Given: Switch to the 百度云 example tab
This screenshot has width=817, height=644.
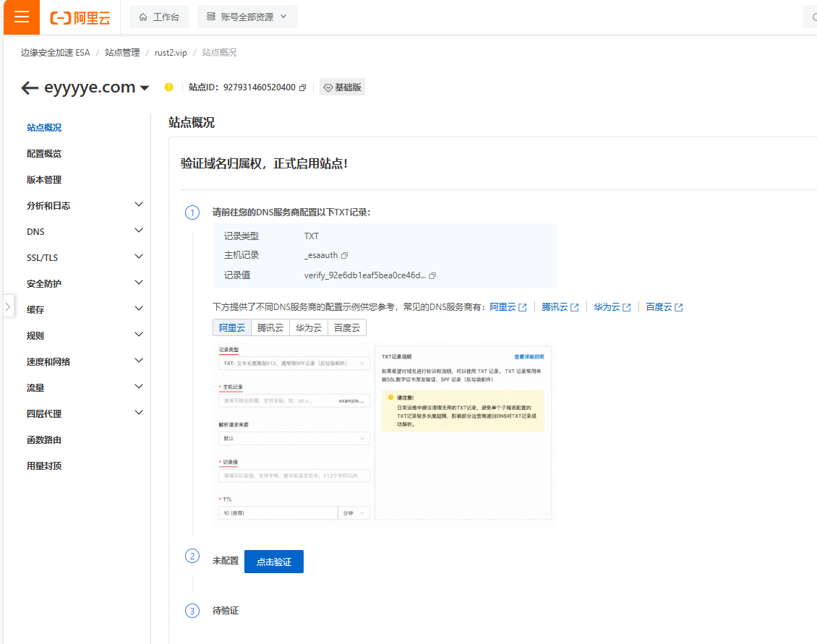Looking at the screenshot, I should click(x=347, y=327).
